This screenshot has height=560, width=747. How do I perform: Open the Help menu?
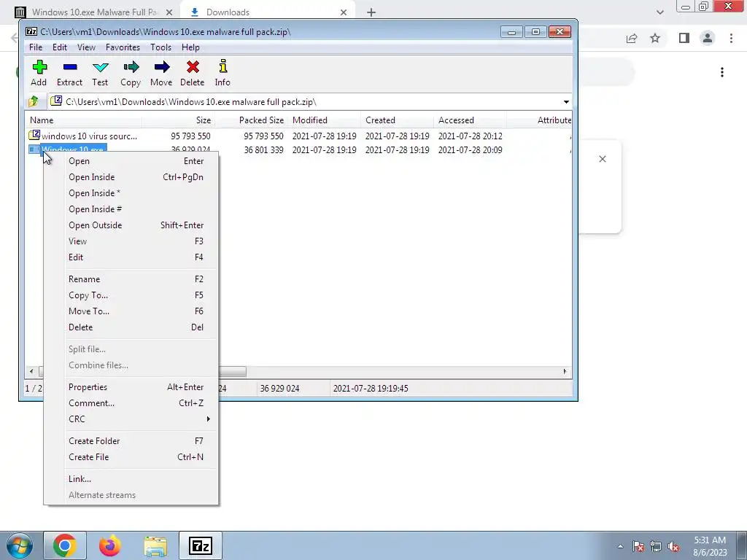190,47
